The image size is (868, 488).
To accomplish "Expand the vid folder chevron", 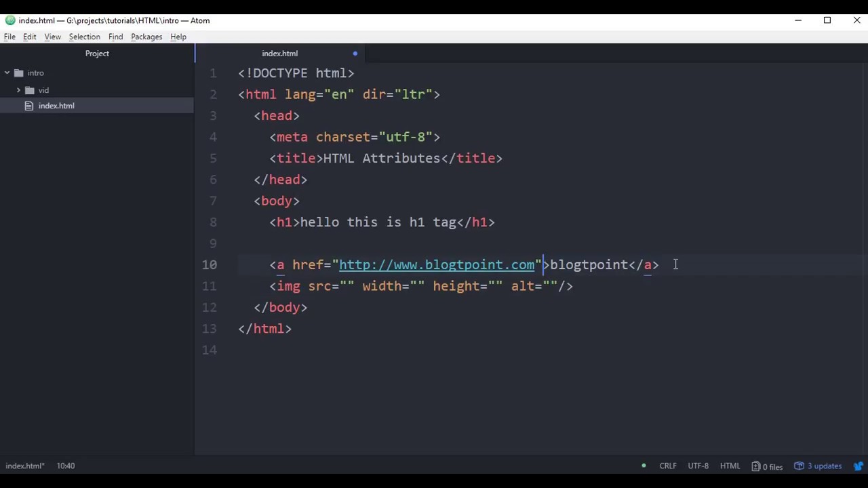I will tap(18, 90).
